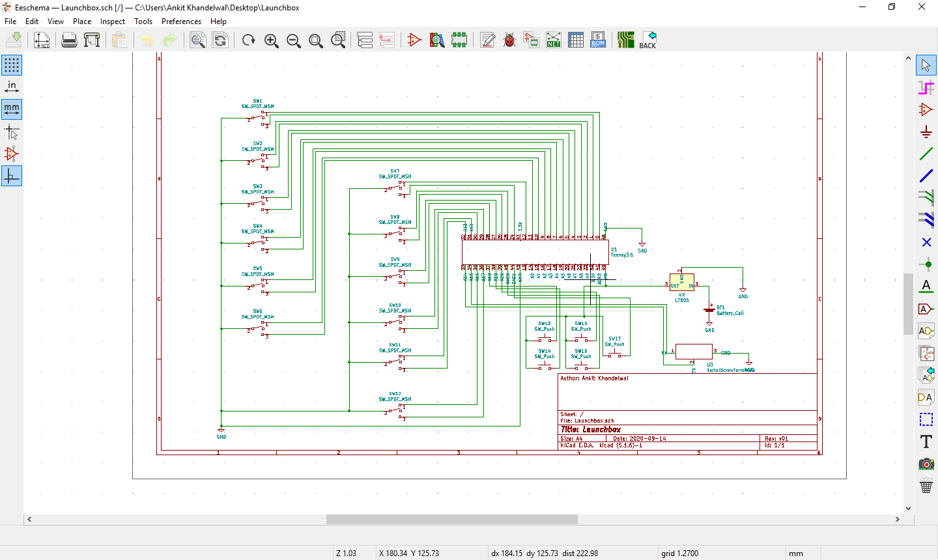Screen dimensions: 938x560
Task: Open the Inspect menu
Action: pos(112,21)
